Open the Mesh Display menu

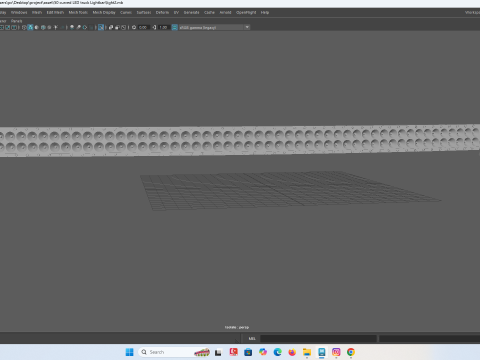104,12
